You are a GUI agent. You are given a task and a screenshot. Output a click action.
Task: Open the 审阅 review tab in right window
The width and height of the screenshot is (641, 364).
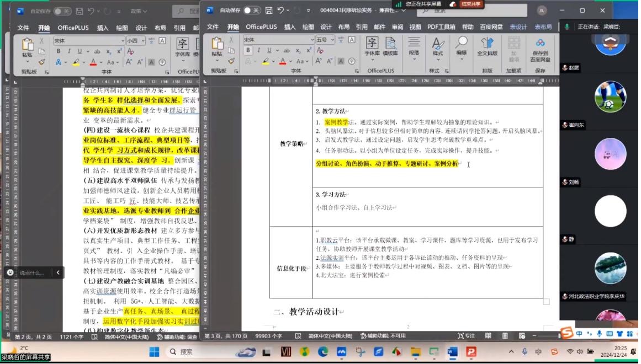tap(397, 26)
